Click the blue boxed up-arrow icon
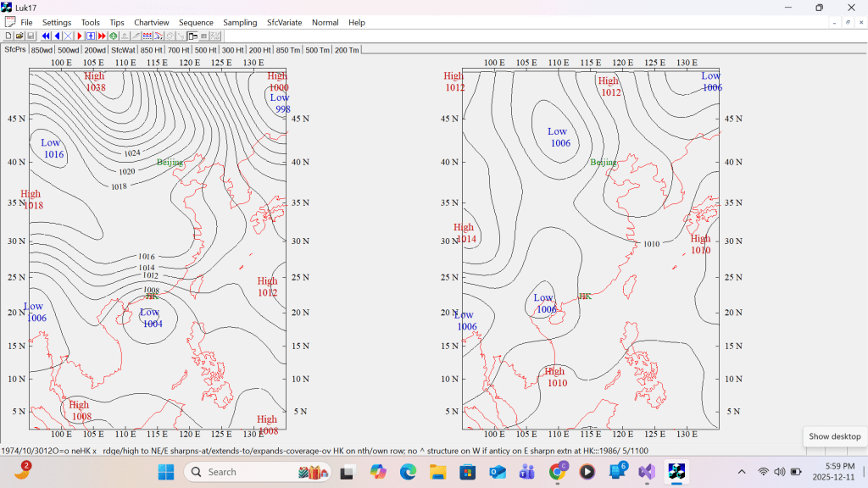868x488 pixels. (91, 36)
